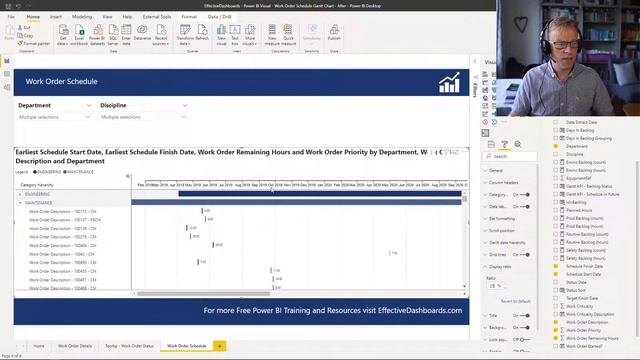Image resolution: width=640 pixels, height=360 pixels.
Task: Open the Home page tab at bottom
Action: [x=39, y=346]
